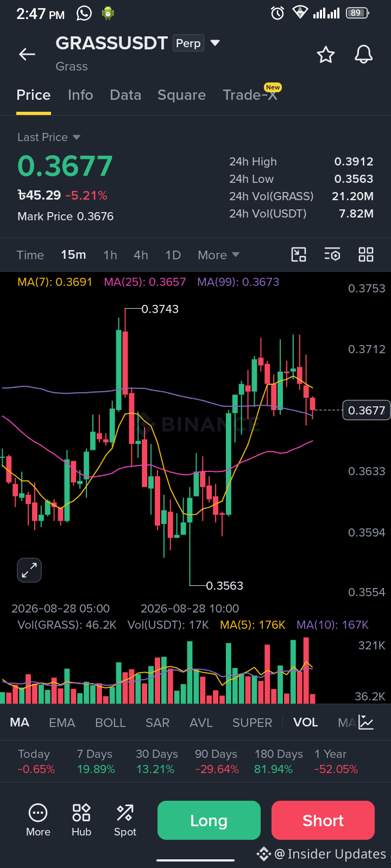This screenshot has width=391, height=868.
Task: Open the More timeframes dropdown
Action: point(218,255)
